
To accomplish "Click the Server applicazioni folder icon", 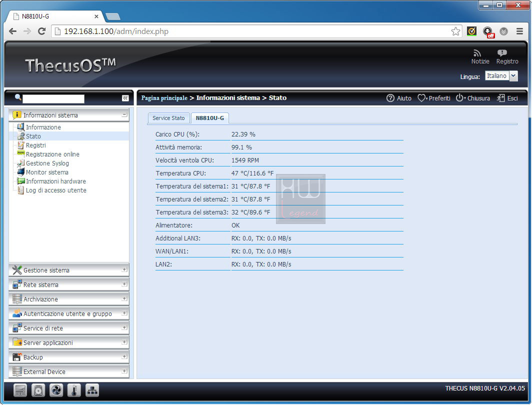I will [x=17, y=342].
